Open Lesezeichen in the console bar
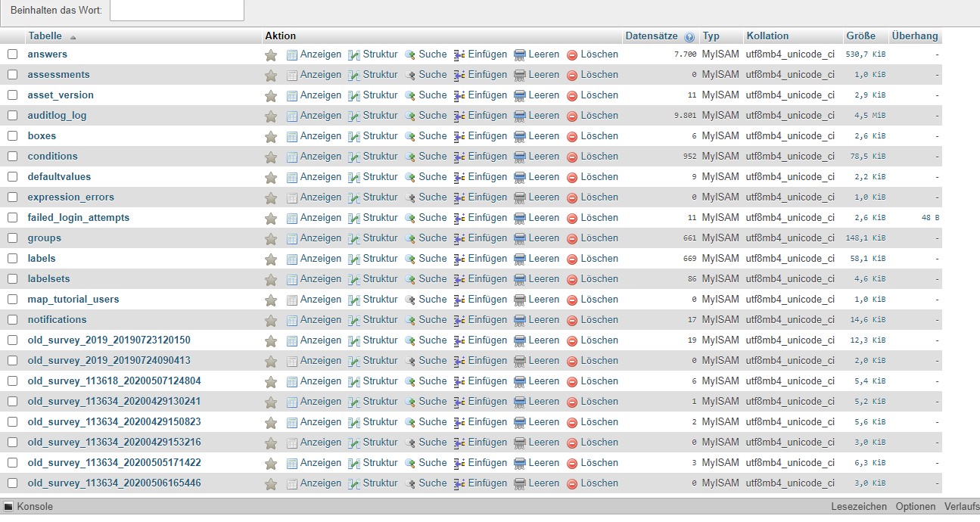The height and width of the screenshot is (522, 980). [x=859, y=506]
